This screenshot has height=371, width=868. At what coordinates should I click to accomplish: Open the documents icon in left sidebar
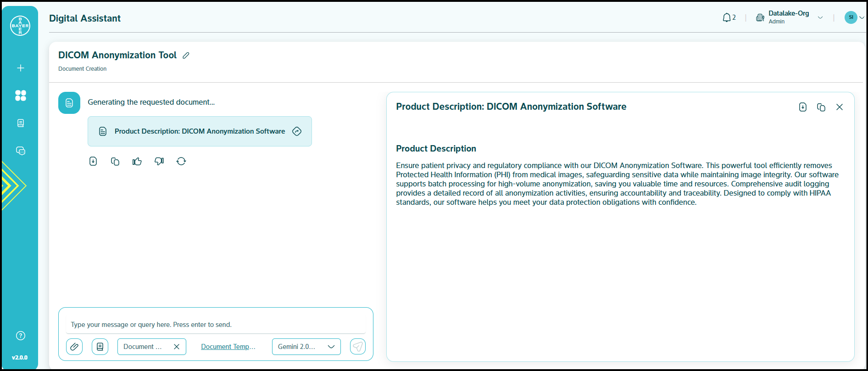point(21,123)
